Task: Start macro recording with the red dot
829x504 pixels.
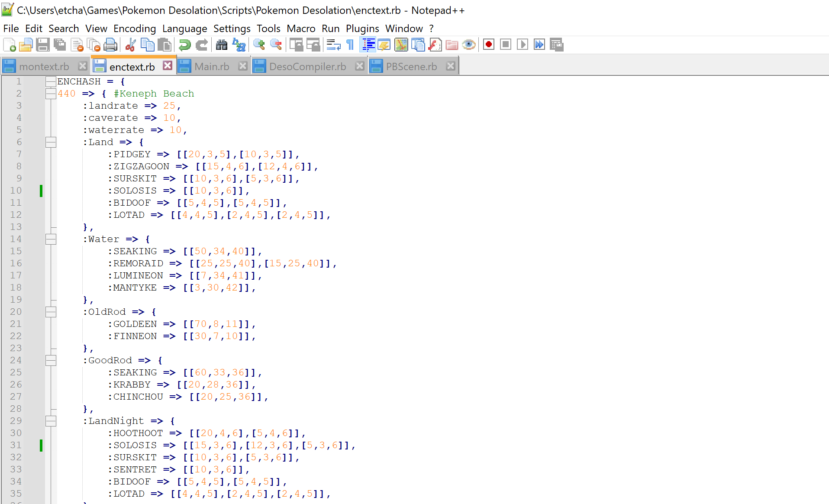Action: coord(489,45)
